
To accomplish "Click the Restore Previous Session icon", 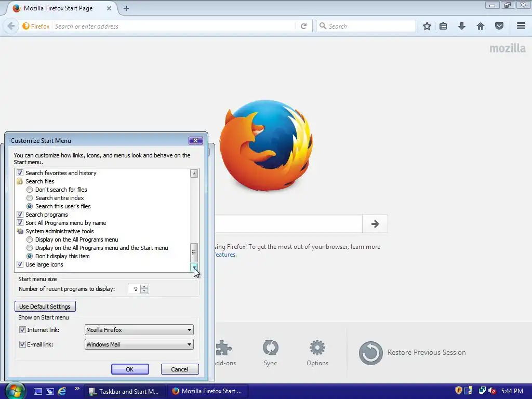I will click(370, 353).
